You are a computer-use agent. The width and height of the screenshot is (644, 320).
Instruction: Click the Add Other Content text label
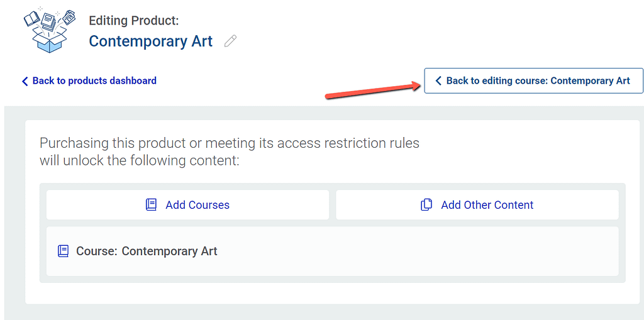click(487, 204)
